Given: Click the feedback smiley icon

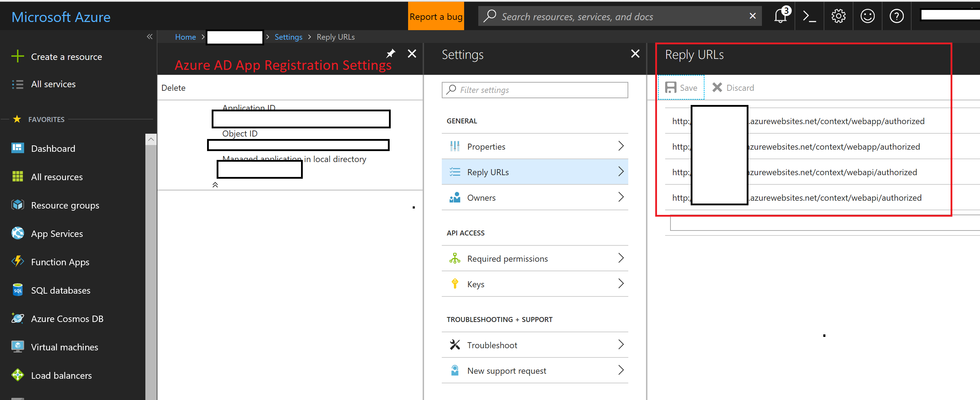Looking at the screenshot, I should [x=867, y=16].
